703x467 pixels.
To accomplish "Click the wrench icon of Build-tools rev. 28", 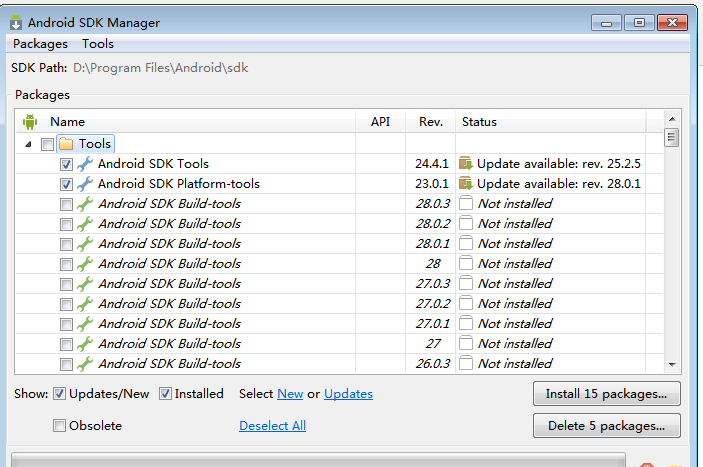I will coord(85,264).
